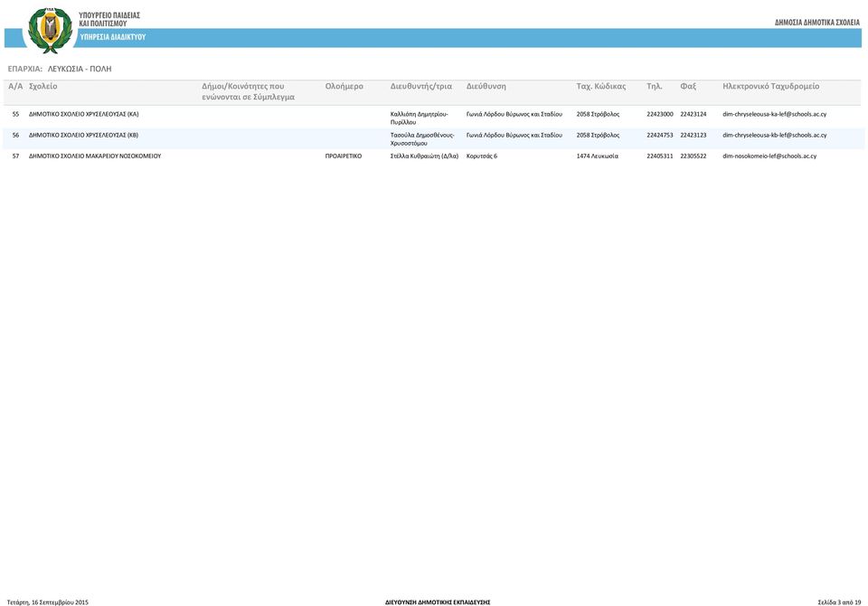Click telephone number 22423000
Image resolution: width=868 pixels, height=606 pixels.
click(x=660, y=114)
